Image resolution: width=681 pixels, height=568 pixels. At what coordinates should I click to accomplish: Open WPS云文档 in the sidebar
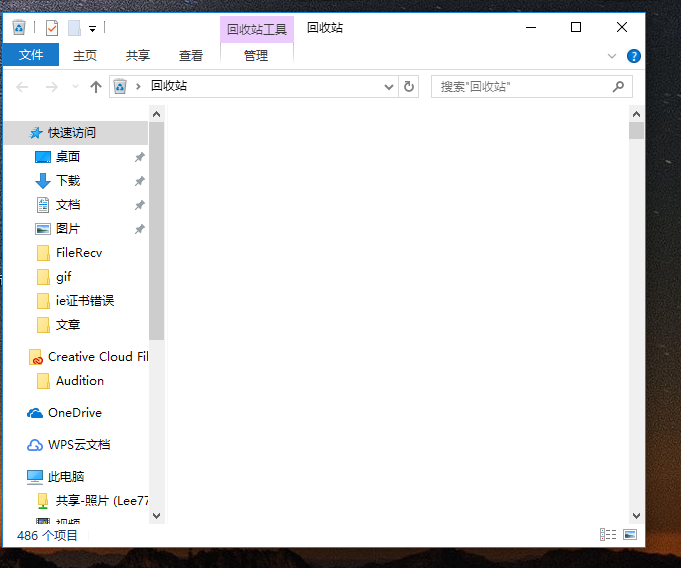tap(78, 445)
